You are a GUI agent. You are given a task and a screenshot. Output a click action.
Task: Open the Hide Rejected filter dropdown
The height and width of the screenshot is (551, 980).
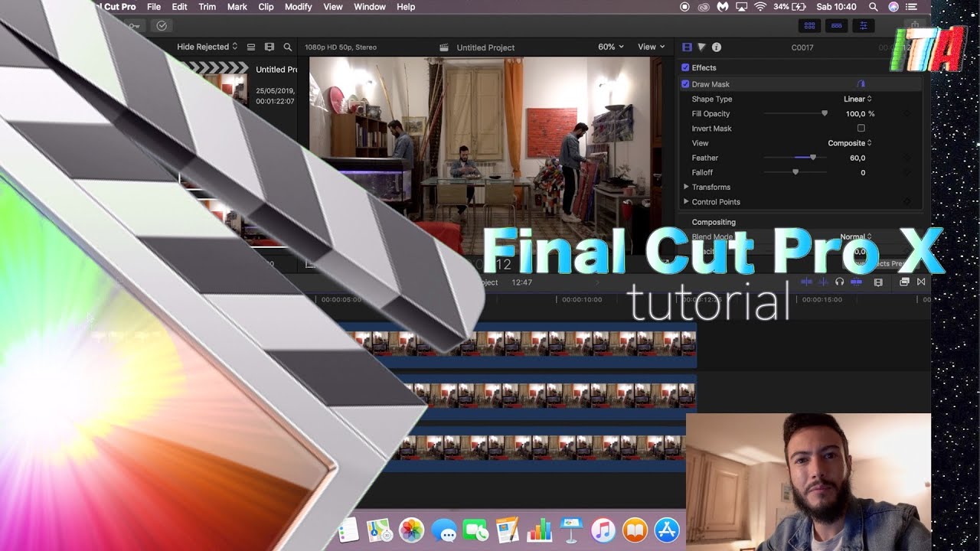(207, 47)
